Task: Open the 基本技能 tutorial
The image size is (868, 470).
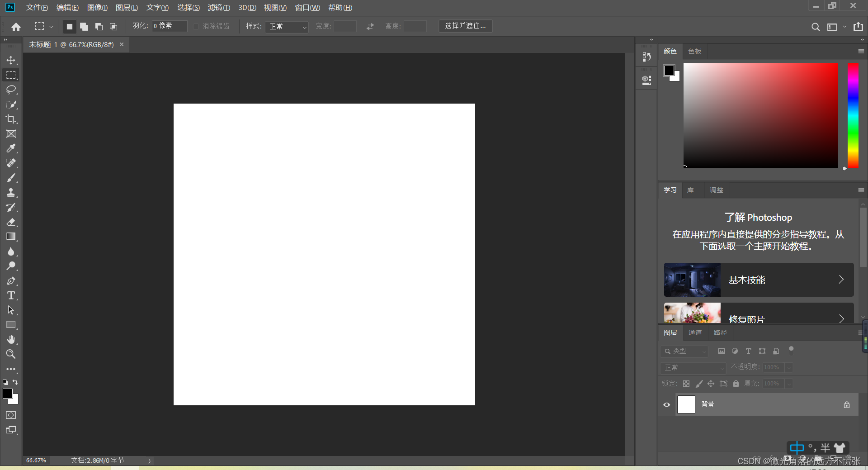Action: (758, 280)
